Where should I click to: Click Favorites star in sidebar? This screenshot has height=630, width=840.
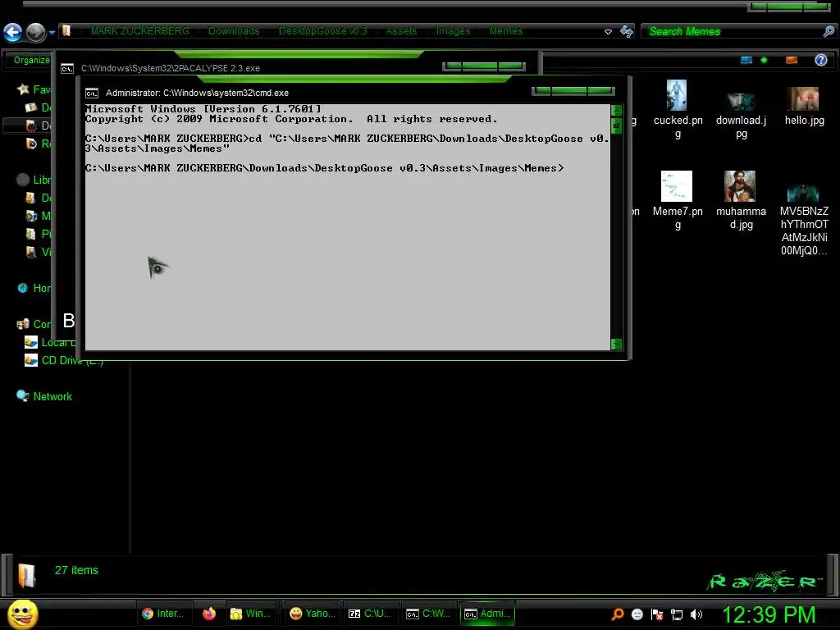click(x=23, y=89)
